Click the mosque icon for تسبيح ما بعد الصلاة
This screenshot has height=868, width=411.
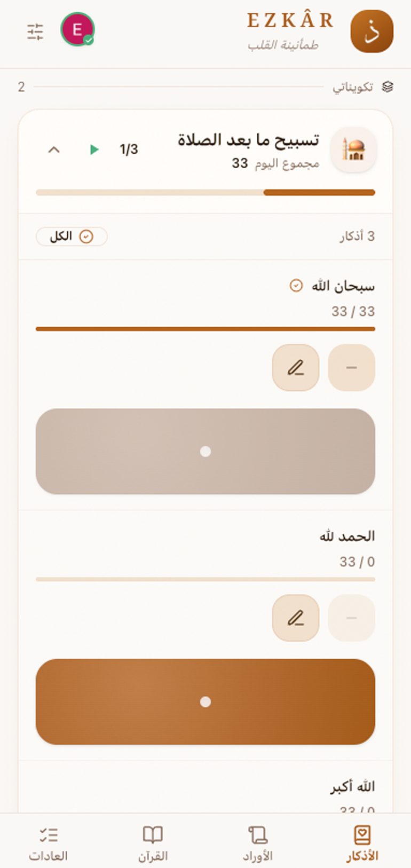point(353,150)
